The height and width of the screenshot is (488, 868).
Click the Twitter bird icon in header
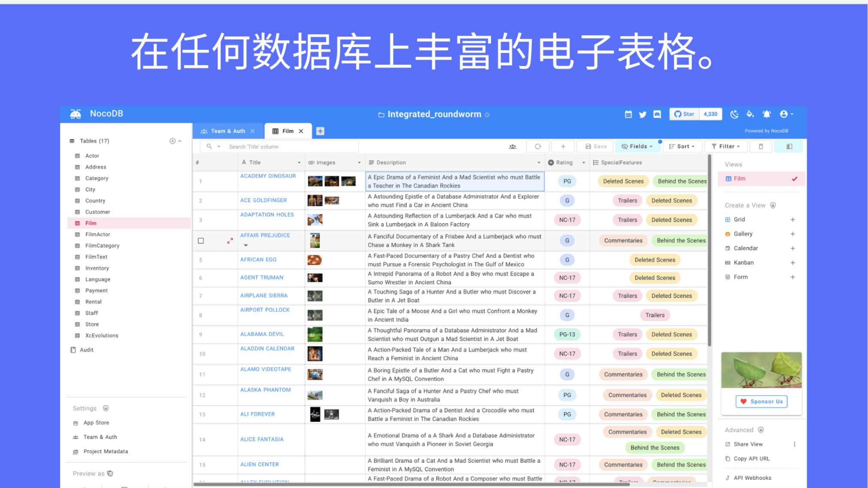click(x=642, y=114)
